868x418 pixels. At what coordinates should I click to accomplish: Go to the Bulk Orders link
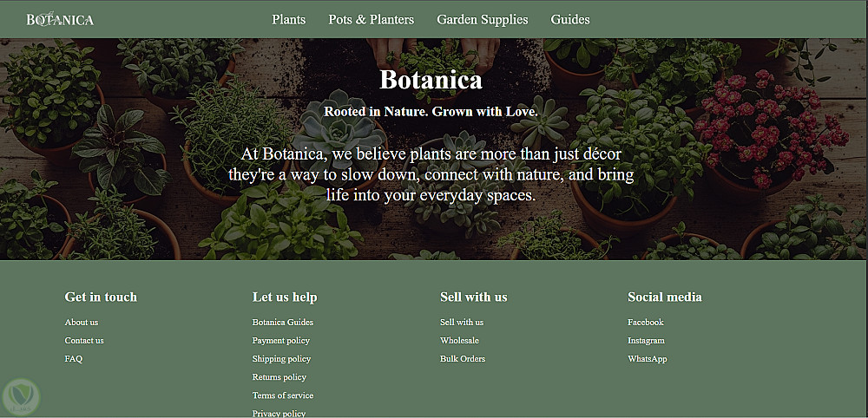(463, 359)
